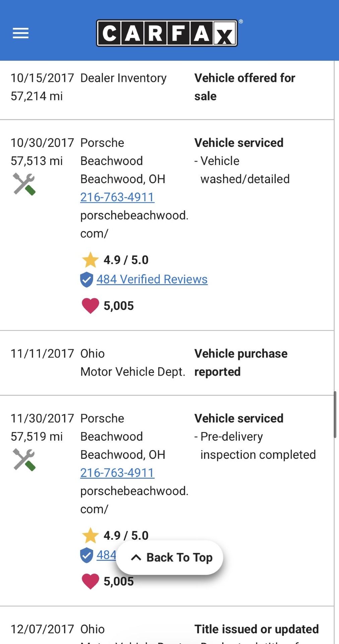This screenshot has width=339, height=644.
Task: Tap the heart icon beside first 5,005
Action: pyautogui.click(x=90, y=306)
